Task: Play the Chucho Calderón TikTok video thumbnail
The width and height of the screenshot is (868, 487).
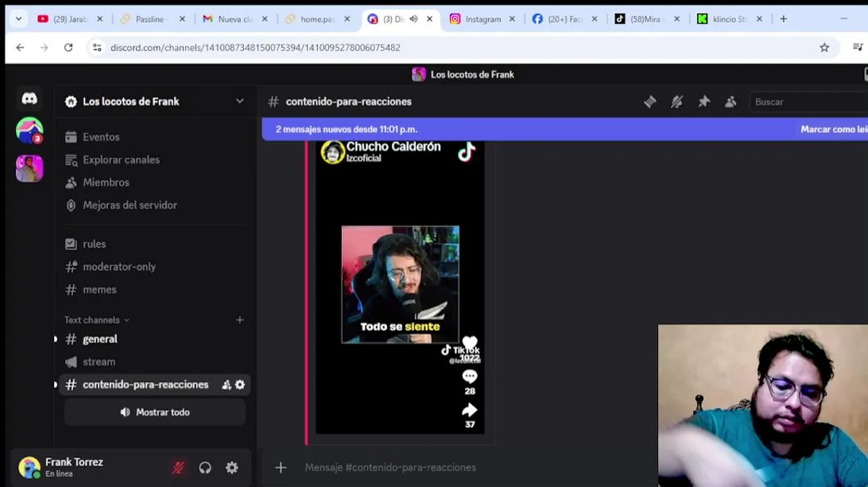Action: click(x=400, y=284)
